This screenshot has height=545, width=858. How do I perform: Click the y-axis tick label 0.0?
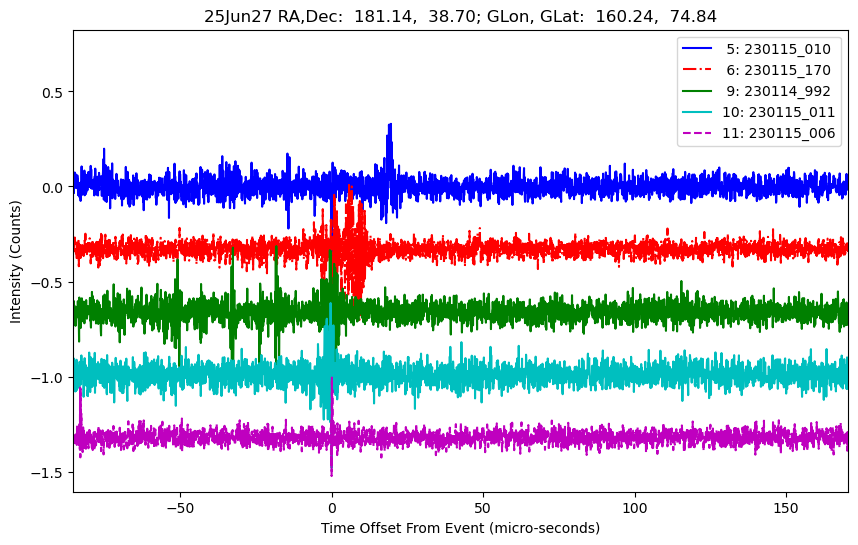pyautogui.click(x=54, y=188)
